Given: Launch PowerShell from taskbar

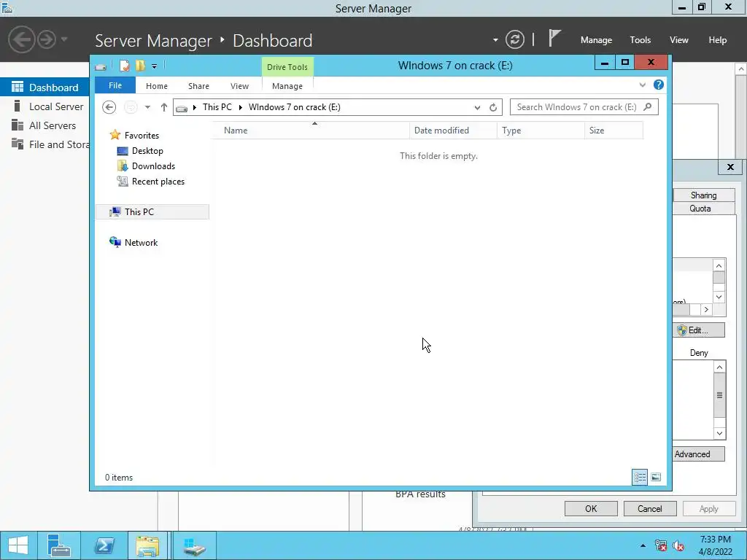Looking at the screenshot, I should click(104, 545).
